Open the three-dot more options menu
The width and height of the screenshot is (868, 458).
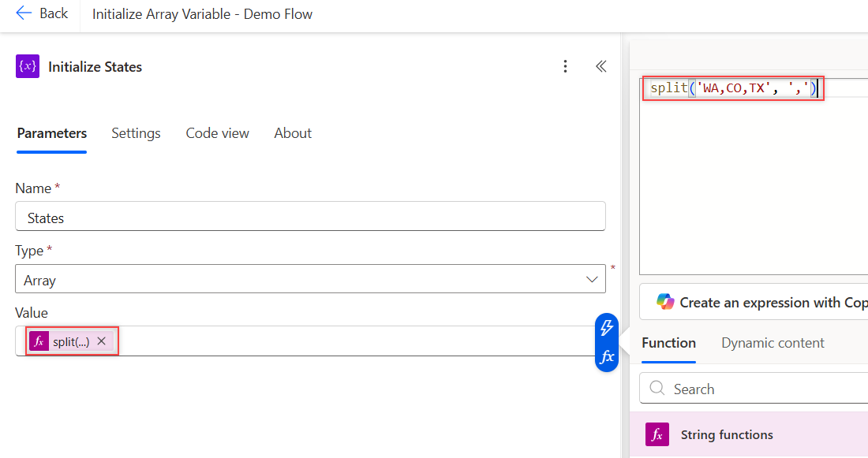pyautogui.click(x=565, y=66)
